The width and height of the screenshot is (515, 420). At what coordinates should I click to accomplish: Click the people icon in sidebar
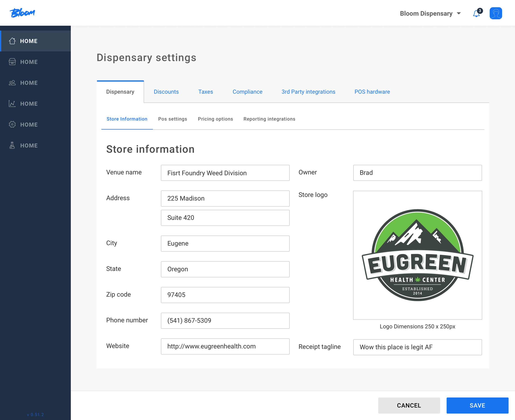pos(12,83)
